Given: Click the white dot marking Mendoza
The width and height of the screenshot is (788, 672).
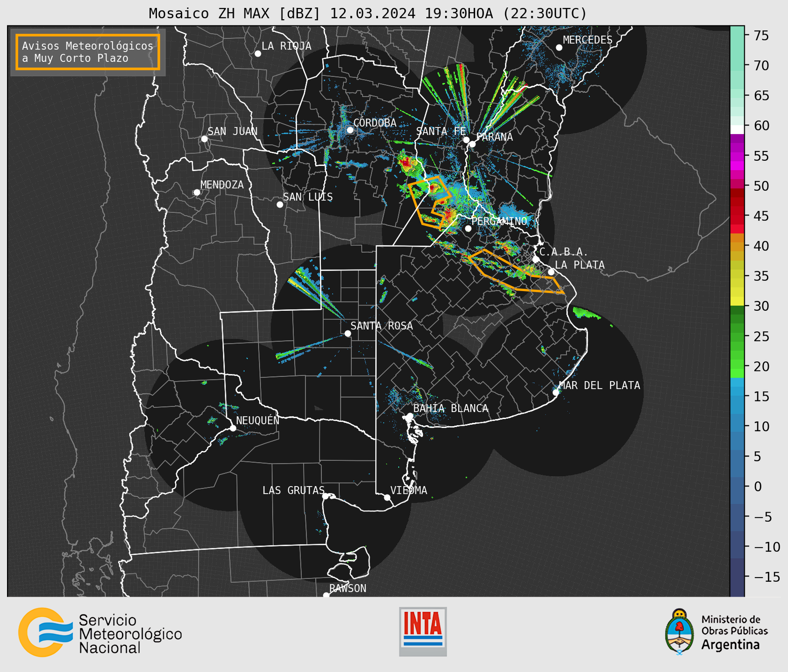Looking at the screenshot, I should tap(197, 193).
